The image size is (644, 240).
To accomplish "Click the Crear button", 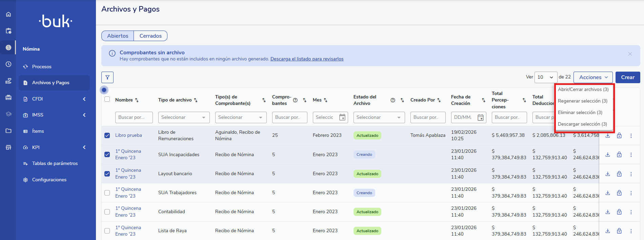I will (x=627, y=77).
